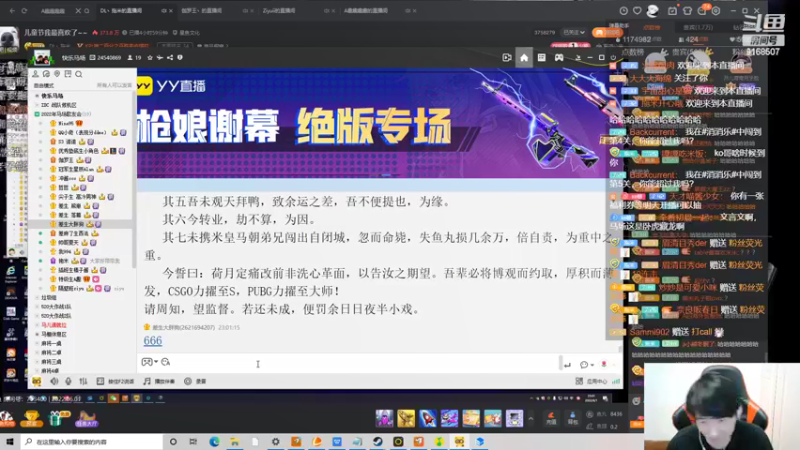Open the template list icon in YY toolbar

541,58
